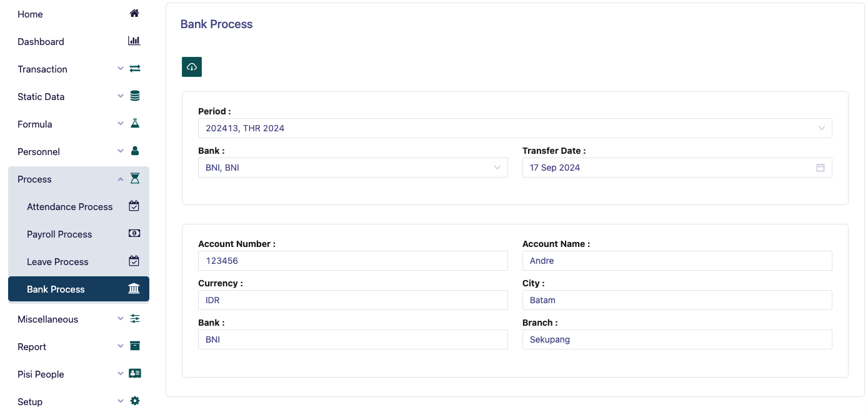The image size is (868, 412).
Task: Select the Dashboard bar chart icon
Action: [x=134, y=40]
